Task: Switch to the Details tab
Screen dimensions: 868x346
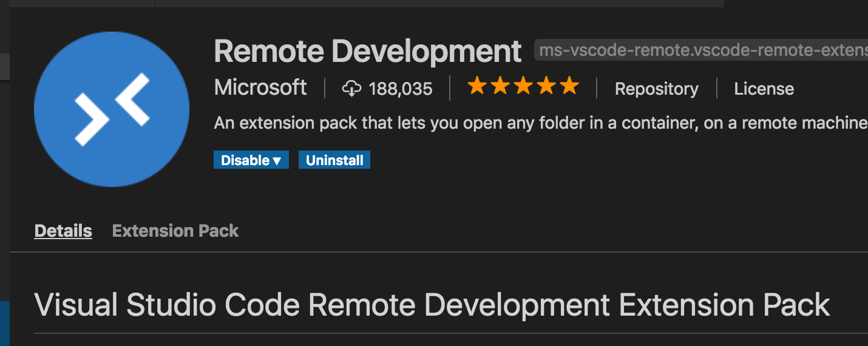Action: click(x=63, y=231)
